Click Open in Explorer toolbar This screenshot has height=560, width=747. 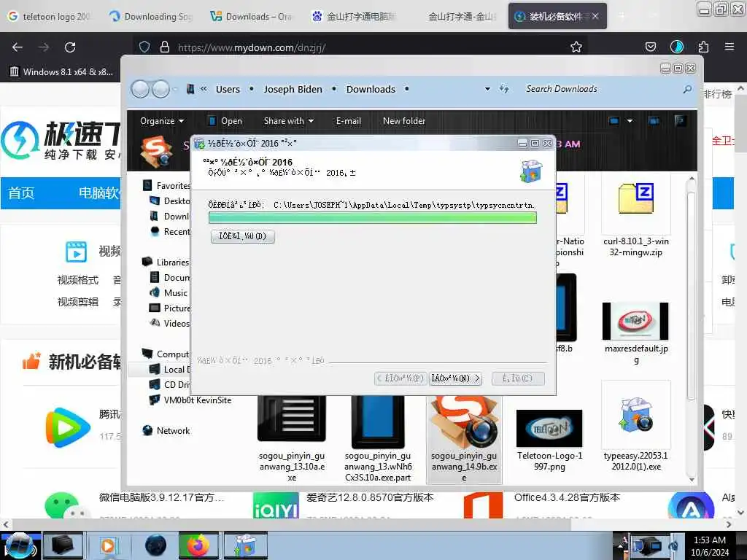(225, 121)
